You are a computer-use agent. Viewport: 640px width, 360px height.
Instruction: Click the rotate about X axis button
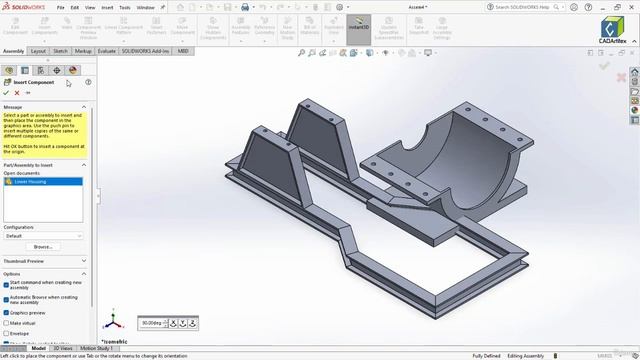pos(173,323)
